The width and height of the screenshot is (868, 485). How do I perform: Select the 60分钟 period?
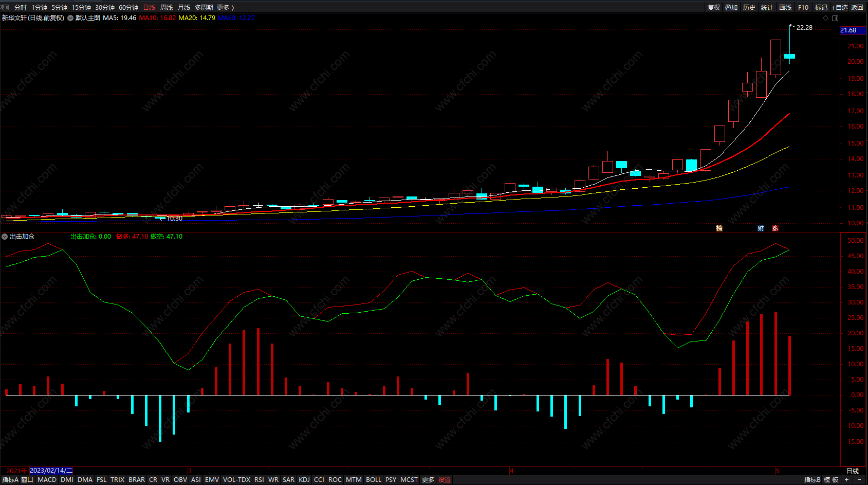pyautogui.click(x=128, y=8)
